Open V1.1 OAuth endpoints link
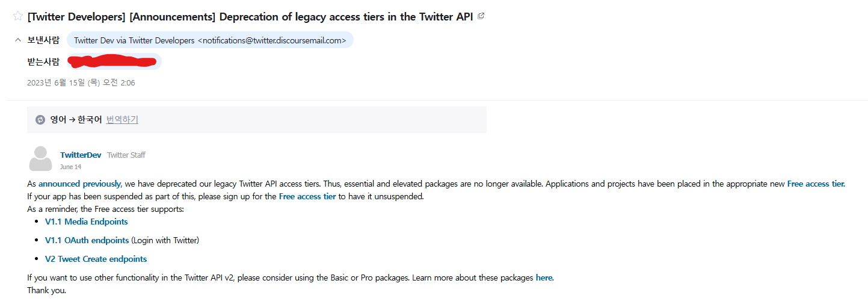Image resolution: width=868 pixels, height=304 pixels. click(87, 240)
